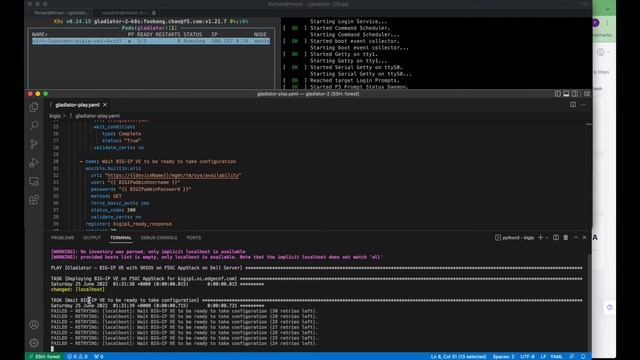
Task: Open Customize Layout icon in title bar
Action: [587, 94]
